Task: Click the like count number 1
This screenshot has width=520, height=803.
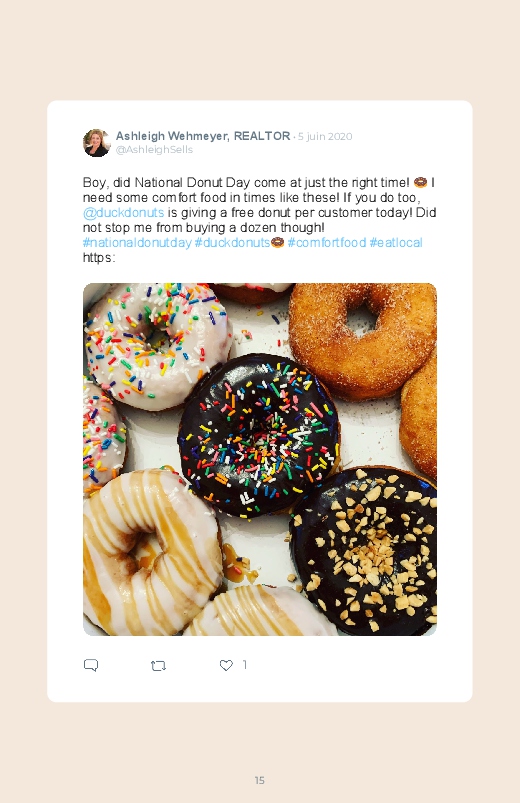Action: 244,665
